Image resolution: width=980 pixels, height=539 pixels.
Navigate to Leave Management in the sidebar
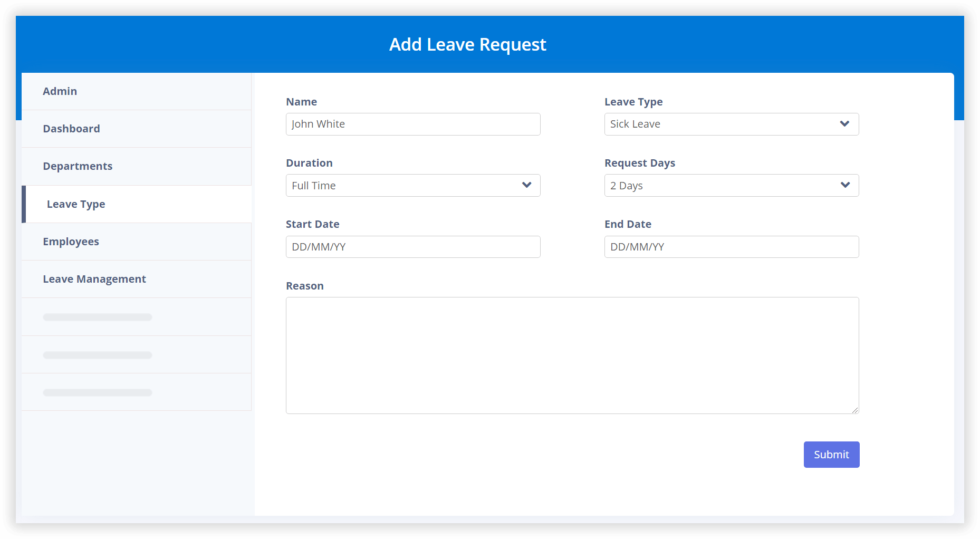pyautogui.click(x=137, y=279)
